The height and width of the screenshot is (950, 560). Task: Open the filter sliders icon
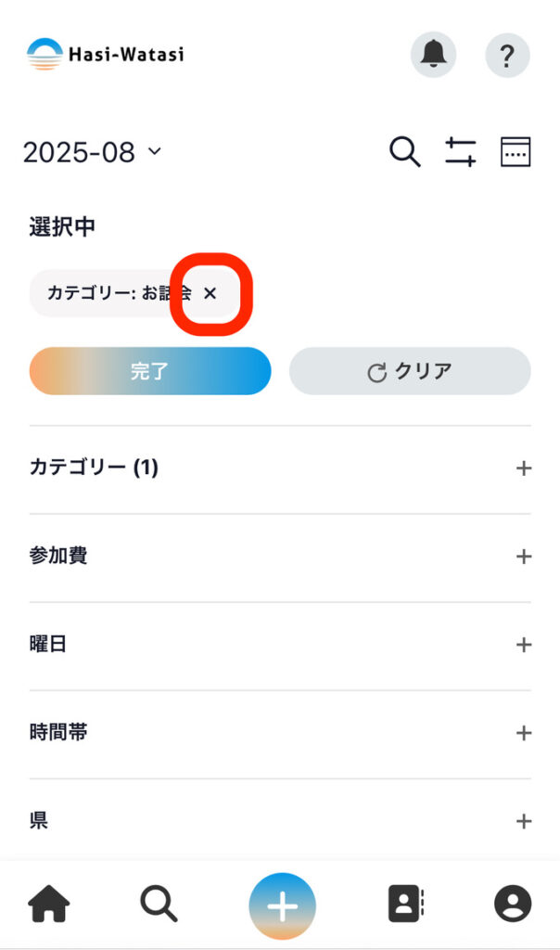(x=460, y=151)
